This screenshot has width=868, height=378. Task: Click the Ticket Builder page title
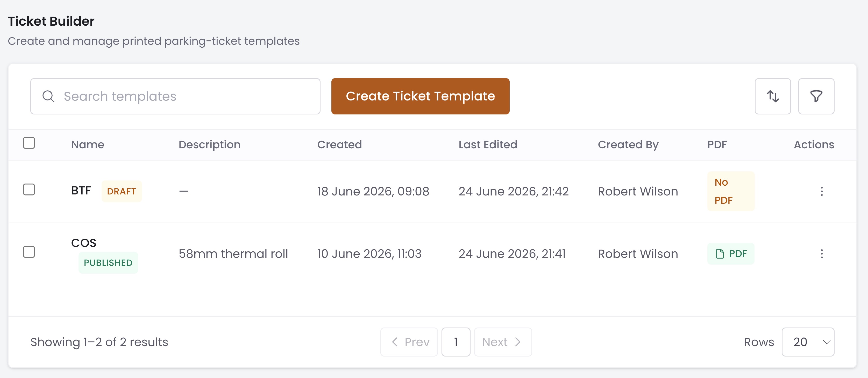click(51, 21)
